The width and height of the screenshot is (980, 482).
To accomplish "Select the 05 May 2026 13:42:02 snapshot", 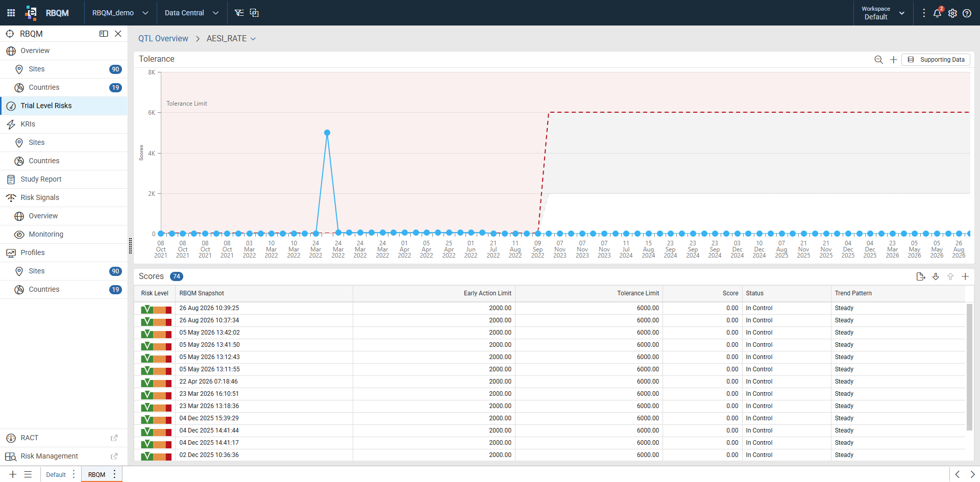I will click(x=209, y=333).
